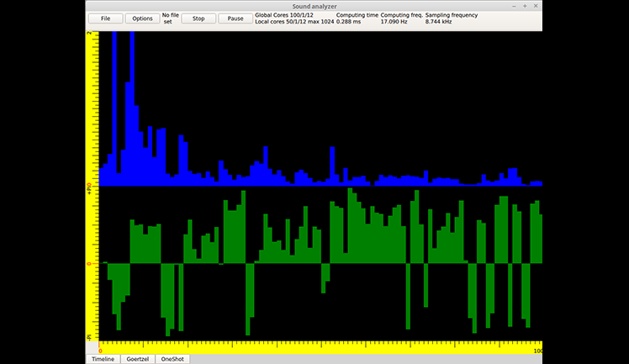Click the yellow vertical amplitude ruler
Image resolution: width=629 pixels, height=364 pixels.
(92, 186)
